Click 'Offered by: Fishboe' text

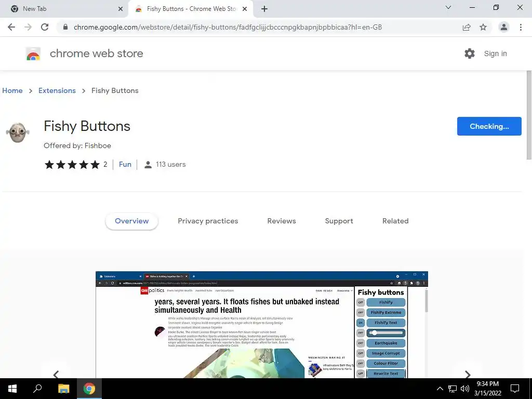click(77, 145)
